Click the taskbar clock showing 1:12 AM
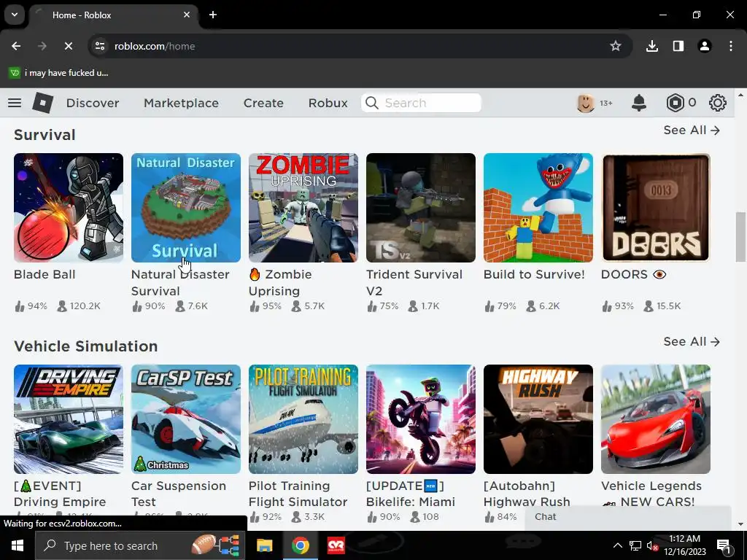Screen dimensions: 747x560 (684, 545)
